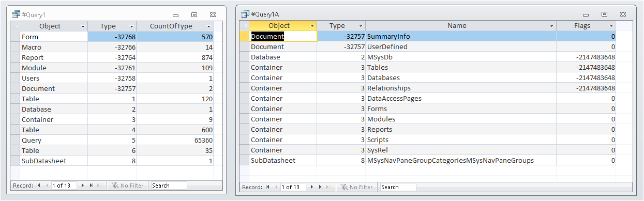This screenshot has height=201, width=644.
Task: Click the Databases name cell in #Query1A
Action: point(461,78)
